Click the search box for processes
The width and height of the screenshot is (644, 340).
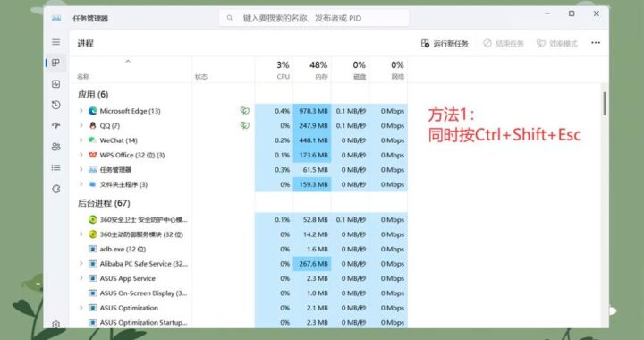point(314,18)
